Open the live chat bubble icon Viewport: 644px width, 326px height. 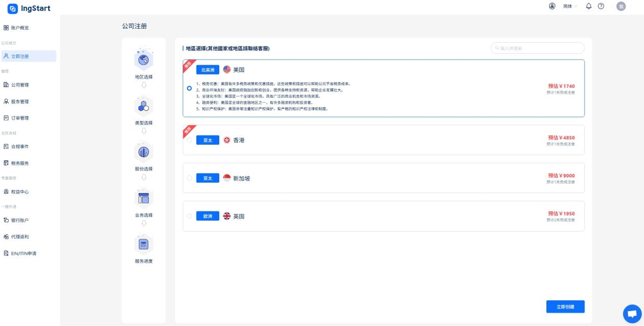click(x=632, y=314)
